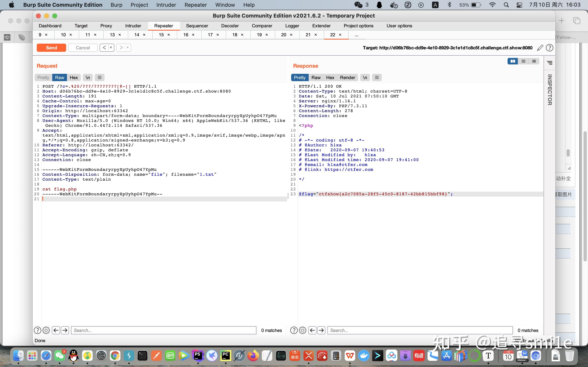Screen dimensions: 588x367
Task: Go to previous response search match
Action: click(x=312, y=330)
